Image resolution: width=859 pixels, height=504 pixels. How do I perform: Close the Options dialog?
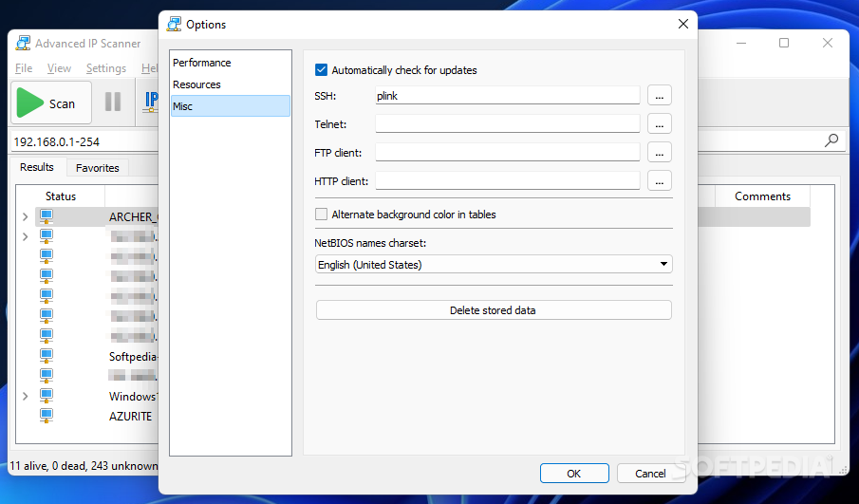click(683, 24)
